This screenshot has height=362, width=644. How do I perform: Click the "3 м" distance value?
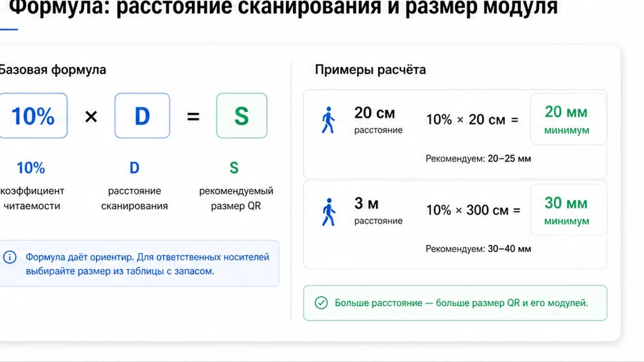(x=367, y=204)
